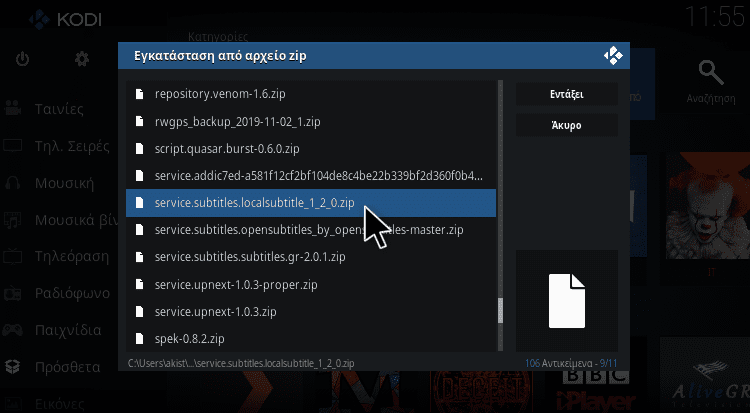Select service.subtitles.localsubtitle_1_2_0.zip
The image size is (750, 413).
pyautogui.click(x=311, y=203)
